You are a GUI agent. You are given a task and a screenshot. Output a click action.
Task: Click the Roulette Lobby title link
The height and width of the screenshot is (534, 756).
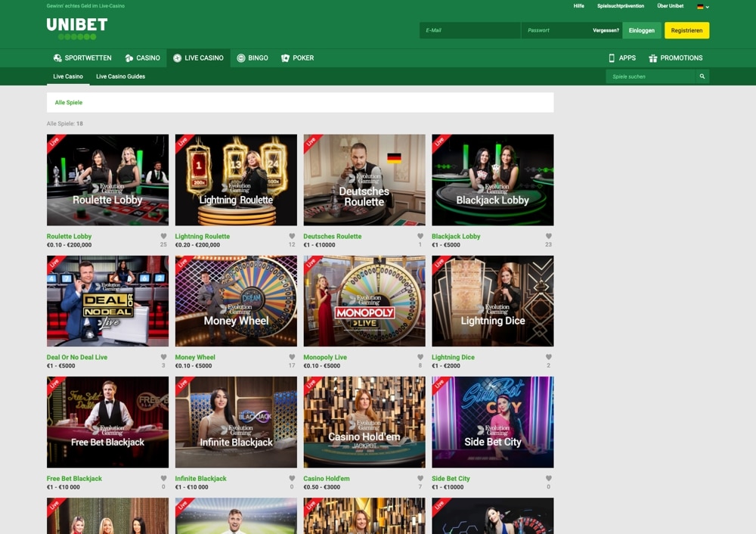pos(69,237)
